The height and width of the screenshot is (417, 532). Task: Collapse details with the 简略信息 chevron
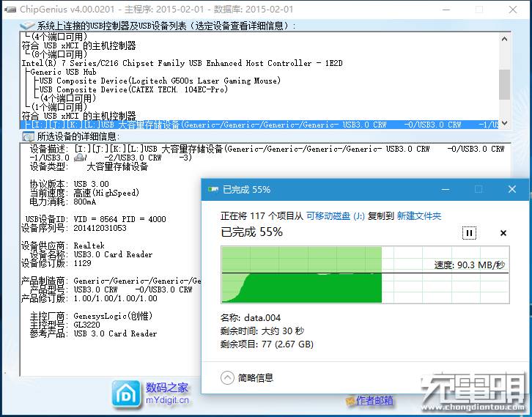coord(227,377)
